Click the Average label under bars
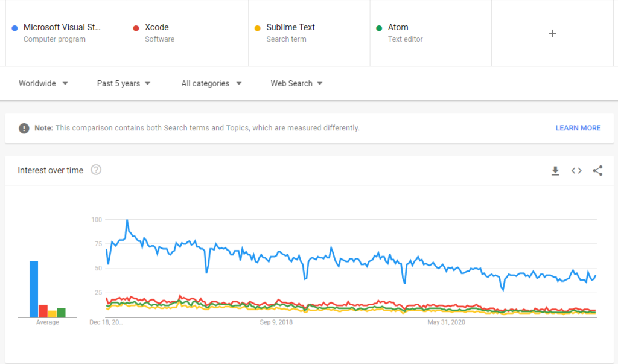This screenshot has width=618, height=364. tap(47, 322)
